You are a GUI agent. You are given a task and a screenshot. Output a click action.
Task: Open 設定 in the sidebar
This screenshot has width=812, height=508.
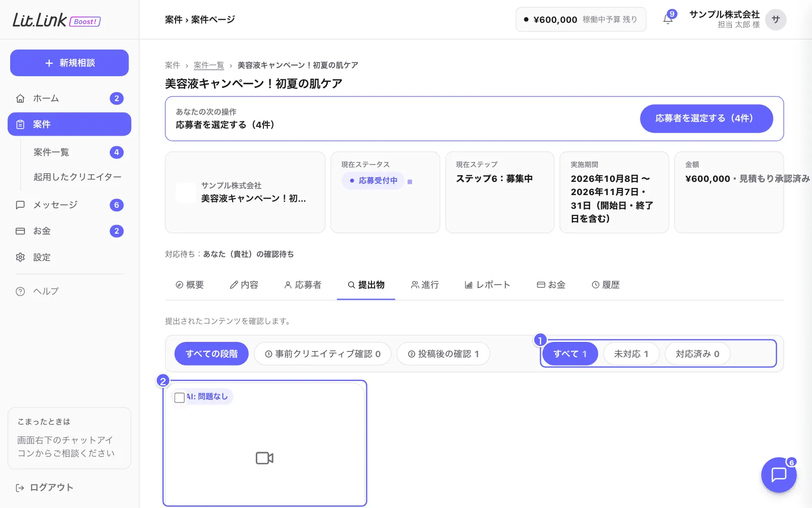(70, 258)
